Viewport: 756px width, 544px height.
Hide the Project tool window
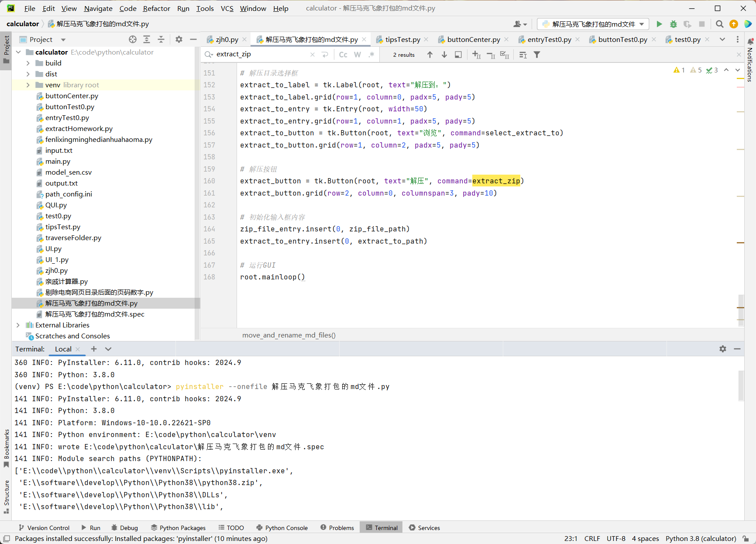pyautogui.click(x=193, y=39)
